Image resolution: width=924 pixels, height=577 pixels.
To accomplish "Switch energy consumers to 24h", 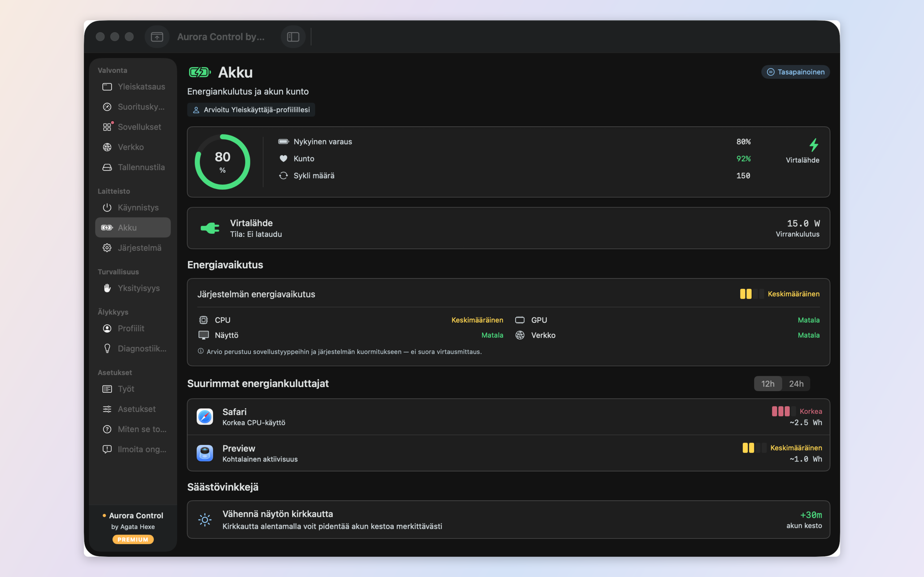I will (x=796, y=383).
